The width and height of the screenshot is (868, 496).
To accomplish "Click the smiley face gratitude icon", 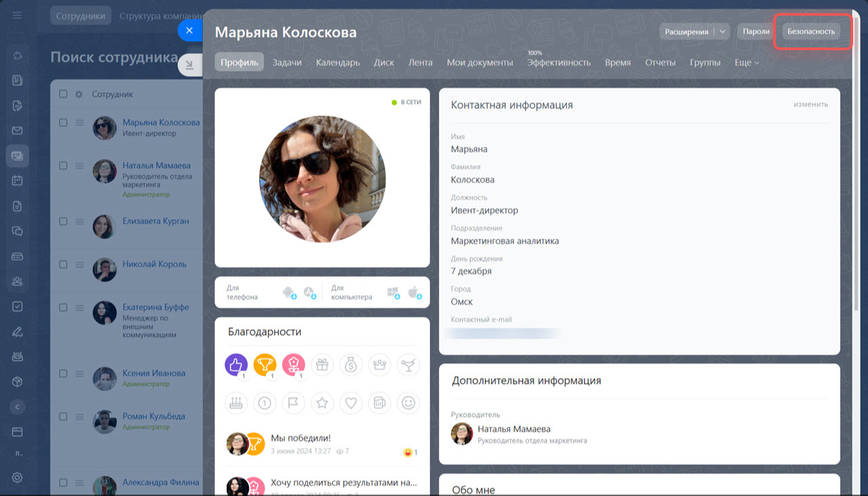I will pos(408,403).
